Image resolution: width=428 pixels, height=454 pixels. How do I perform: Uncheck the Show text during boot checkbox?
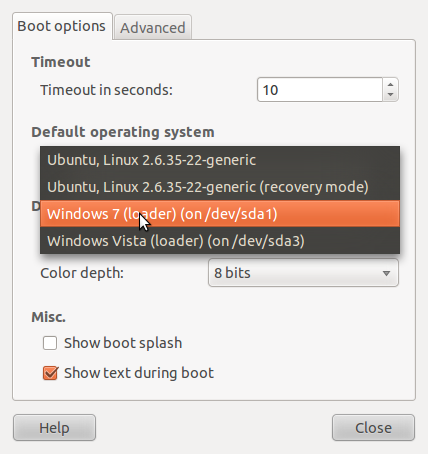pyautogui.click(x=50, y=373)
